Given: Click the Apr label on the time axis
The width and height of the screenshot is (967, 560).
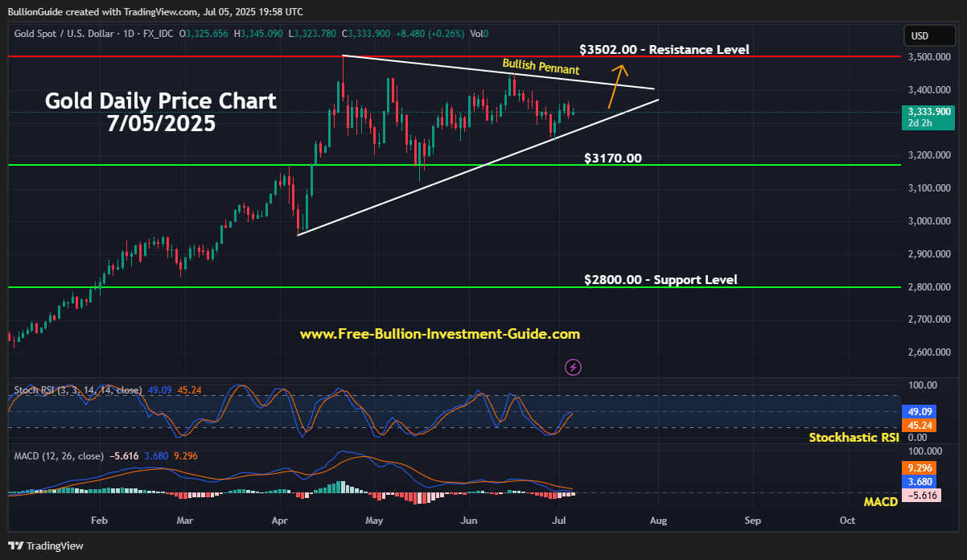Looking at the screenshot, I should pyautogui.click(x=280, y=521).
